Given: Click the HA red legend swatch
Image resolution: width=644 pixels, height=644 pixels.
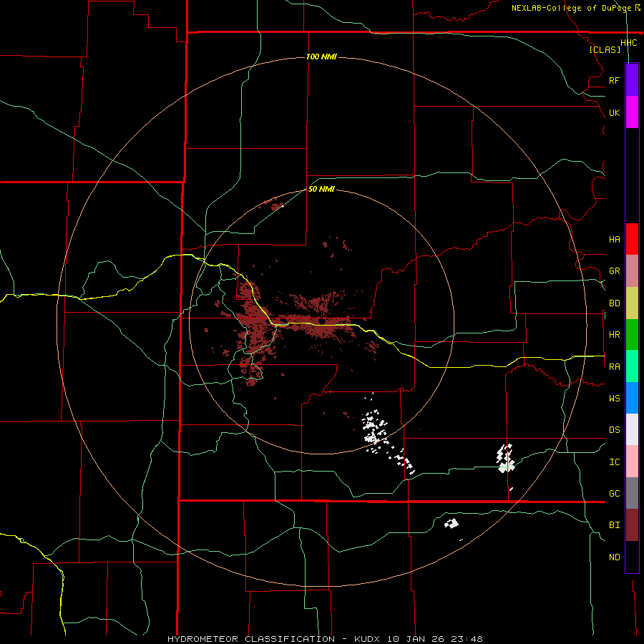Looking at the screenshot, I should point(632,239).
